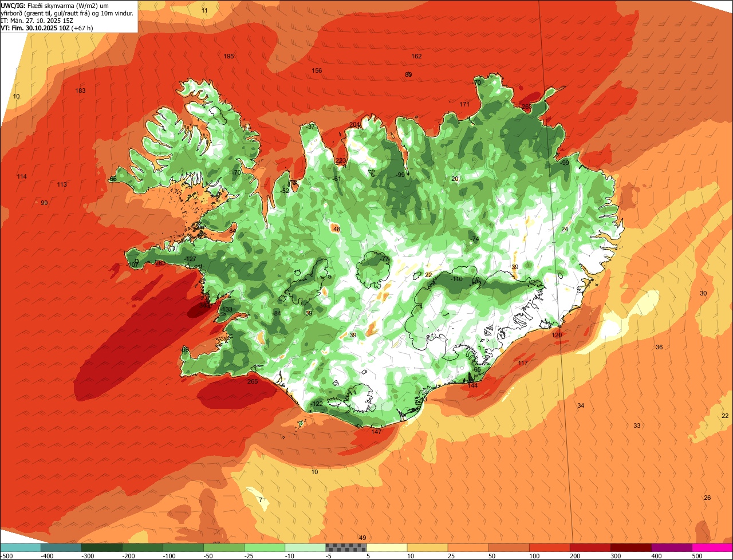This screenshot has height=560, width=733.
Task: Select the value -133 in southwest Iceland
Action: click(x=227, y=309)
